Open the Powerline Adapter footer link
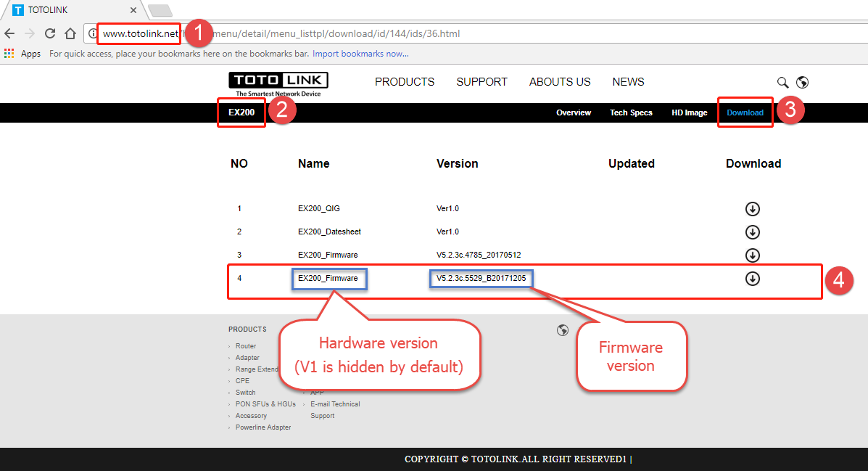The height and width of the screenshot is (471, 868). click(x=263, y=427)
